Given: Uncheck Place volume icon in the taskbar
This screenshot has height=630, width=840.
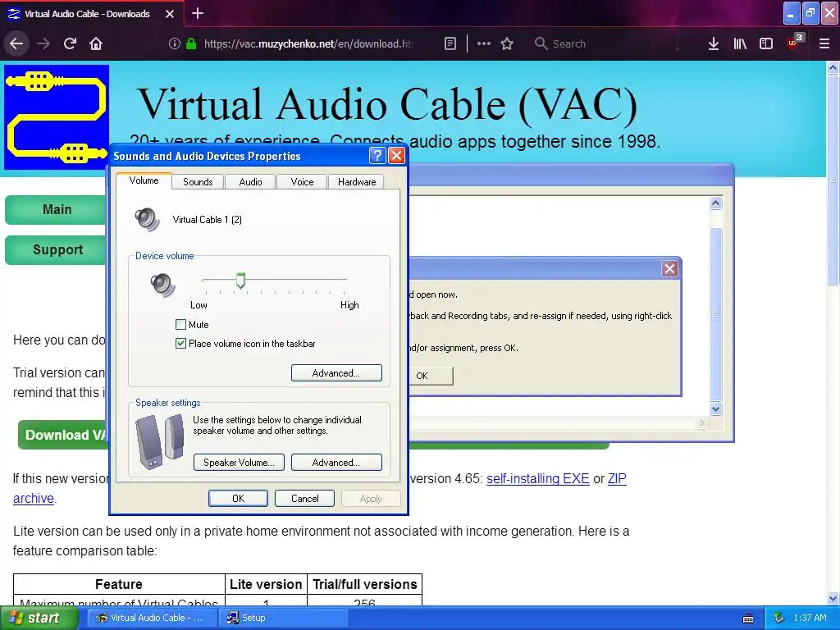Looking at the screenshot, I should pos(180,344).
